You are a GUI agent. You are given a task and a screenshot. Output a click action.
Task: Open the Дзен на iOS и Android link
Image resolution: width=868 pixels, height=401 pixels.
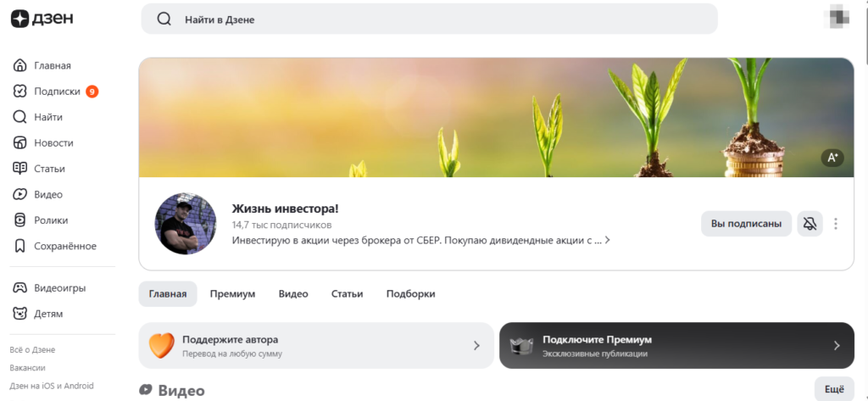(52, 386)
